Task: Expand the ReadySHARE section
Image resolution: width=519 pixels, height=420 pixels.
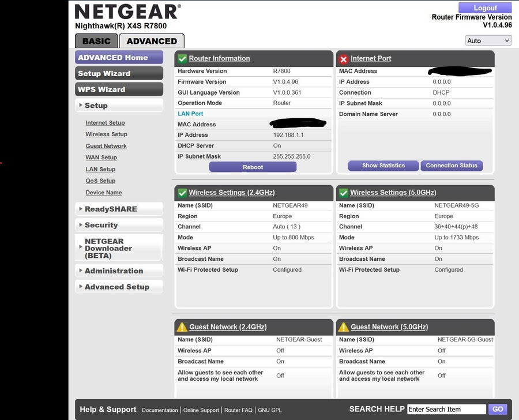Action: (x=119, y=209)
